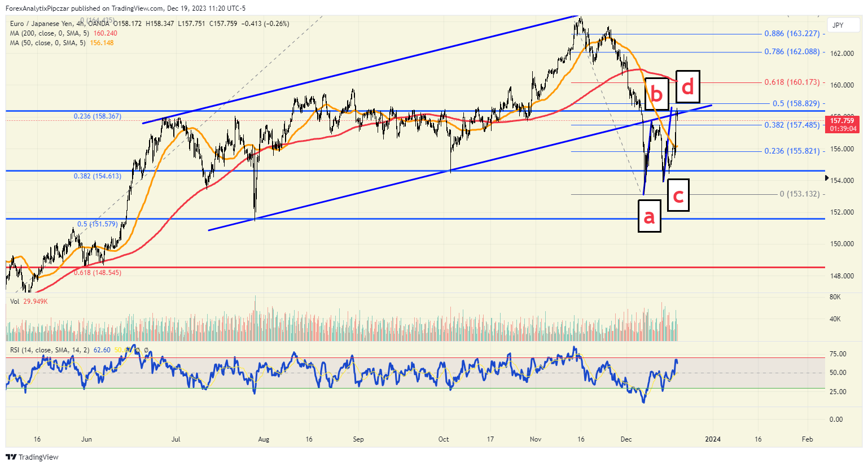Select the left Fib label 0.5 (151.579)
Viewport: 868px width, 467px height.
coord(98,224)
